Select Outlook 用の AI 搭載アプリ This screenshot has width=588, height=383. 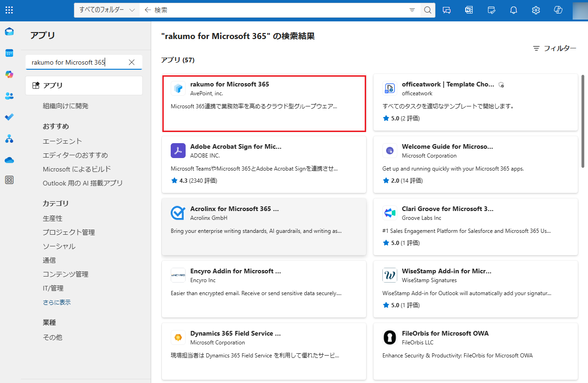click(83, 183)
